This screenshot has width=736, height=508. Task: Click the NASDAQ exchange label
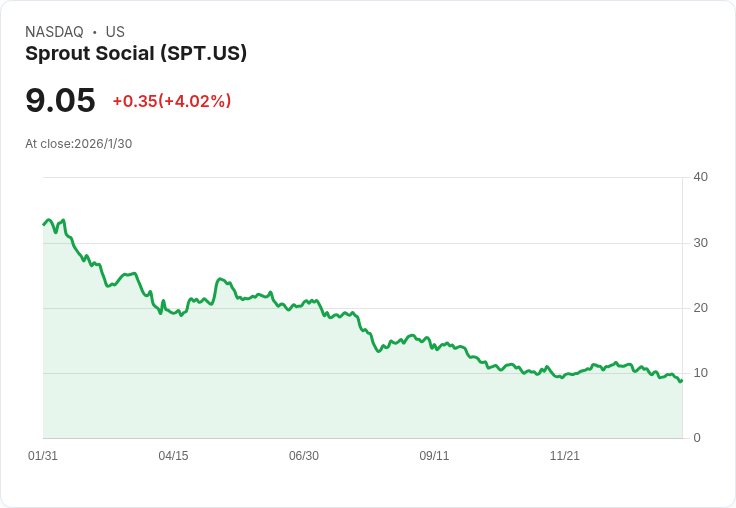(54, 32)
